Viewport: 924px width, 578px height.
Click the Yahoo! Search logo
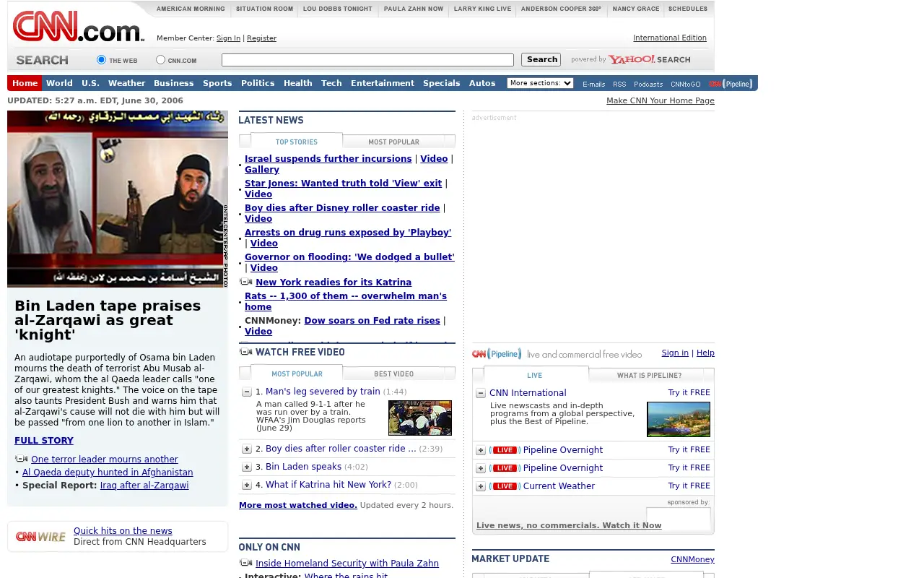tap(649, 59)
